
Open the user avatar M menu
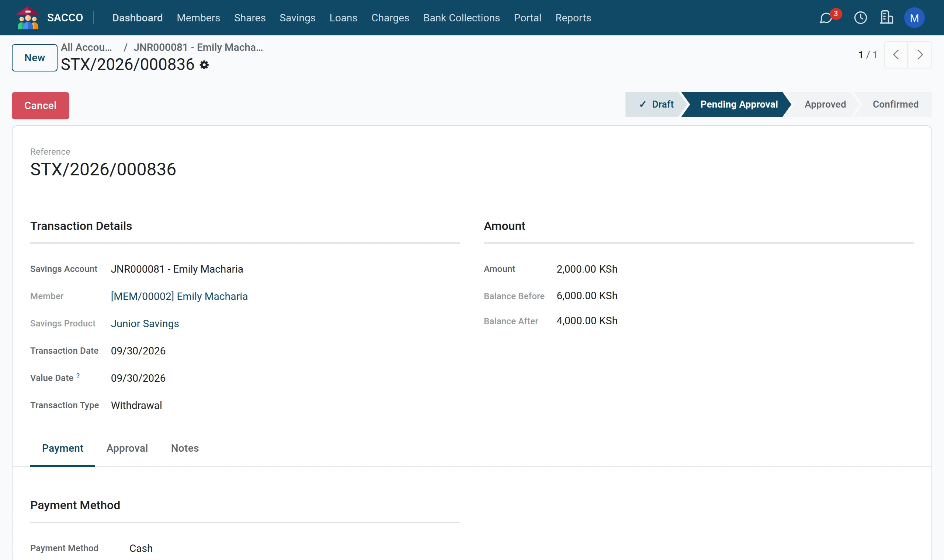click(x=914, y=18)
